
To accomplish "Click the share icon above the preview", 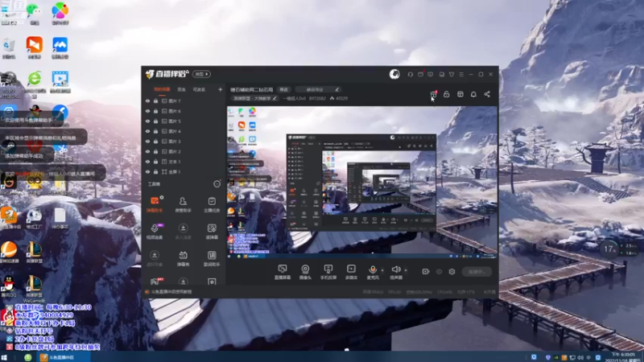I will (487, 94).
